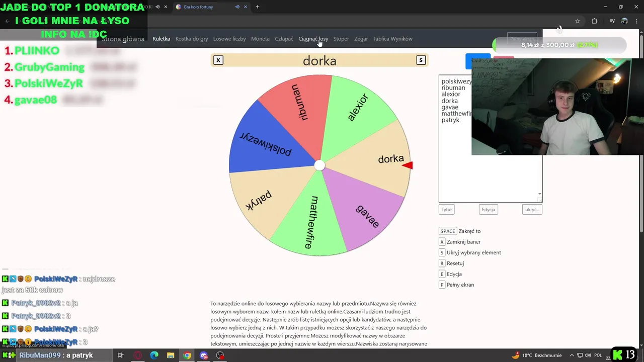This screenshot has width=644, height=362.
Task: Select the gavae line in the names list
Action: [450, 107]
